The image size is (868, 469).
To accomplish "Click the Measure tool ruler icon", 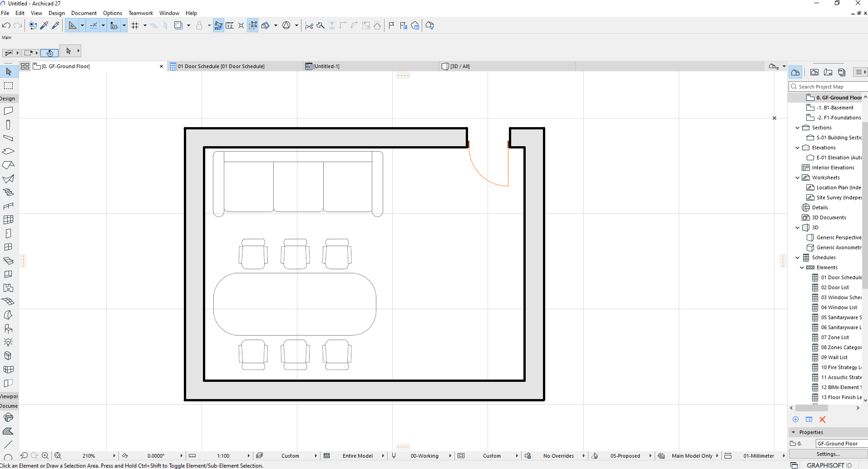I will point(230,25).
